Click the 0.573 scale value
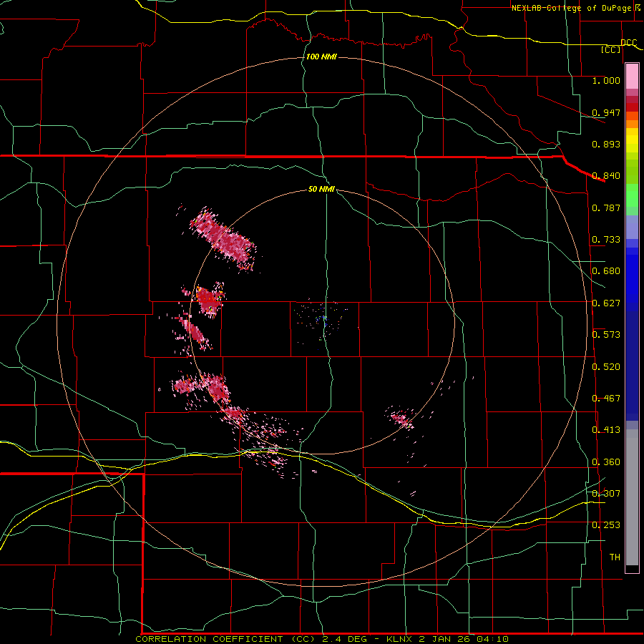 [606, 335]
